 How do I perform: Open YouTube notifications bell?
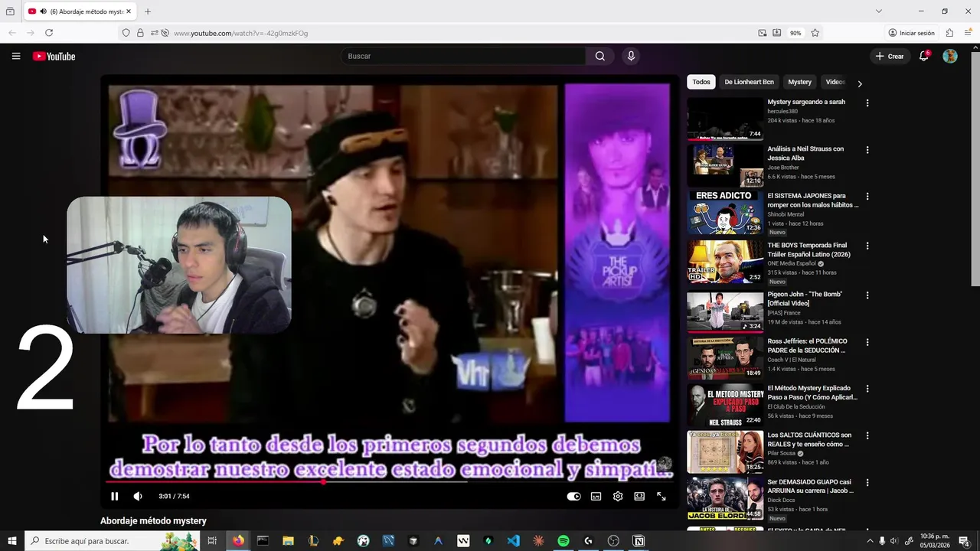924,56
